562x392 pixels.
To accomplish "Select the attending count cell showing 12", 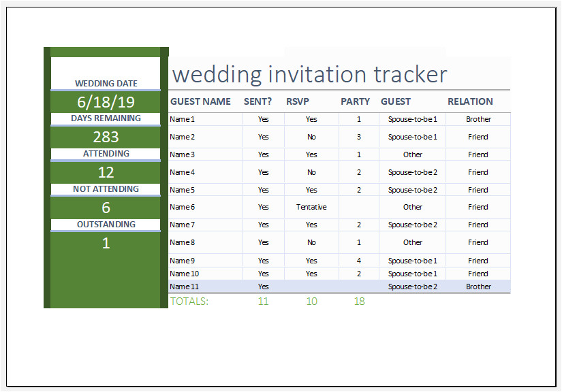I will [x=106, y=173].
